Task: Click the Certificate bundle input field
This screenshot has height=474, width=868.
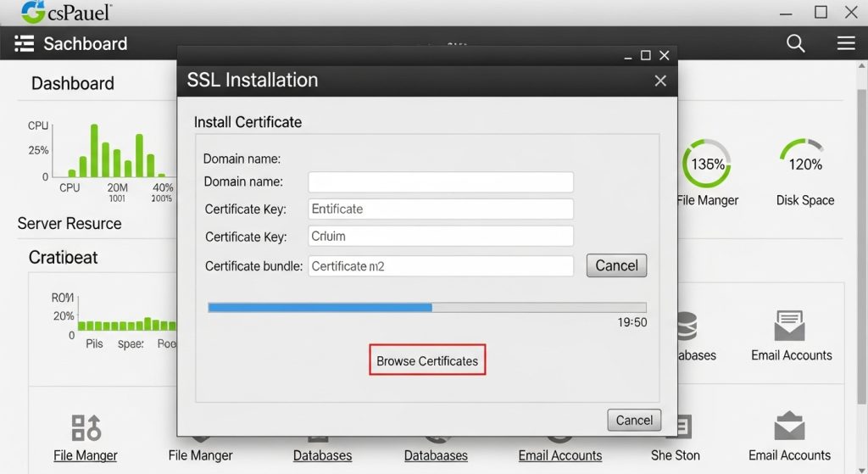Action: (x=441, y=265)
